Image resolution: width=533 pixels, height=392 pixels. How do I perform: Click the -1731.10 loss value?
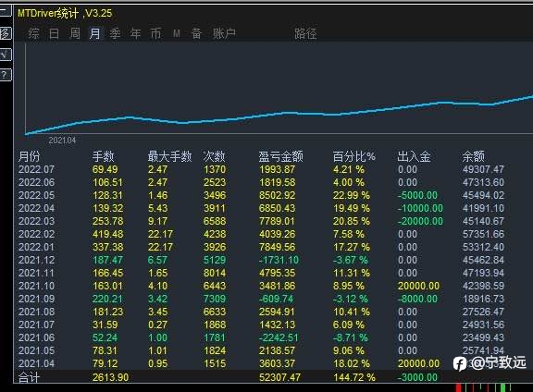(x=279, y=260)
